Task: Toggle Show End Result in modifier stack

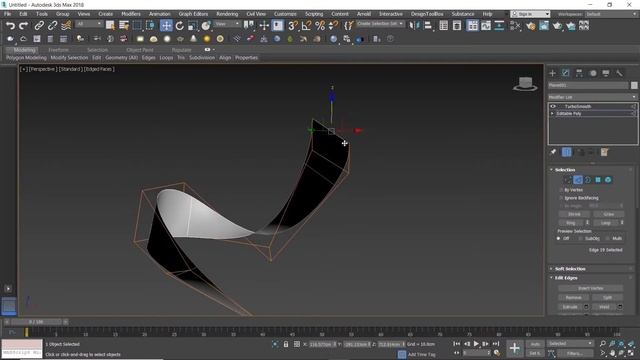Action: 567,152
